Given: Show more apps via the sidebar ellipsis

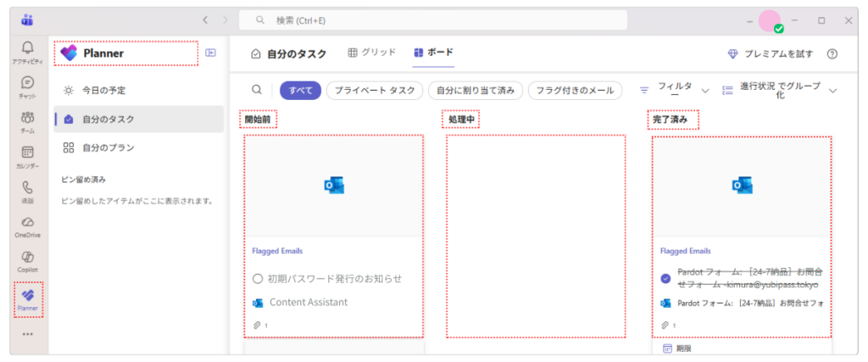Looking at the screenshot, I should pyautogui.click(x=28, y=334).
